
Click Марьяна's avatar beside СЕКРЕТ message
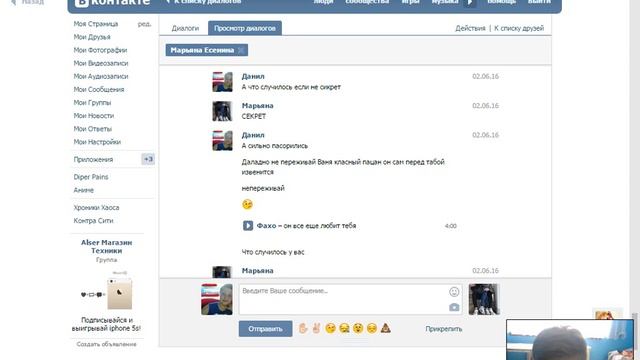(x=222, y=111)
